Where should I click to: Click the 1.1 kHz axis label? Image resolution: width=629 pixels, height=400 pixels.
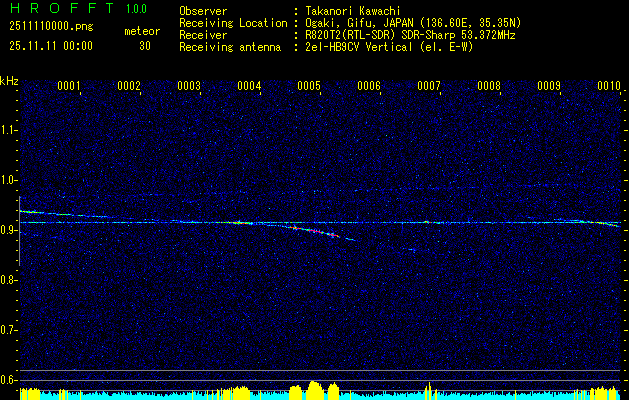(8, 130)
